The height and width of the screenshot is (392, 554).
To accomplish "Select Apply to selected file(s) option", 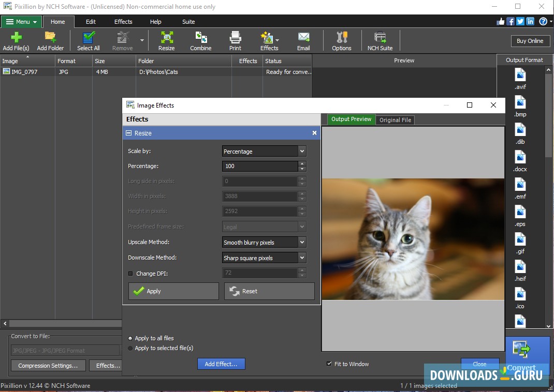I will [x=130, y=349].
